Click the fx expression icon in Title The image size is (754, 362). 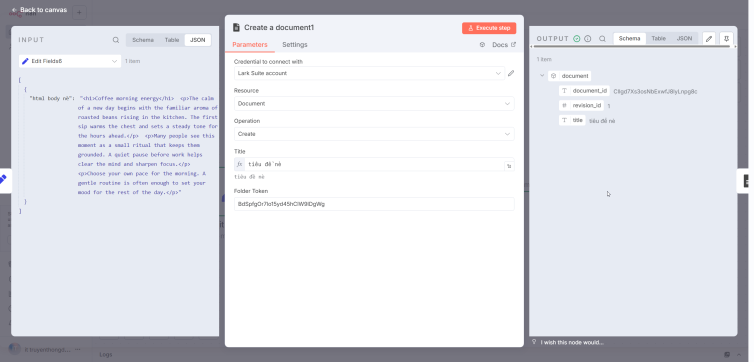(x=239, y=164)
